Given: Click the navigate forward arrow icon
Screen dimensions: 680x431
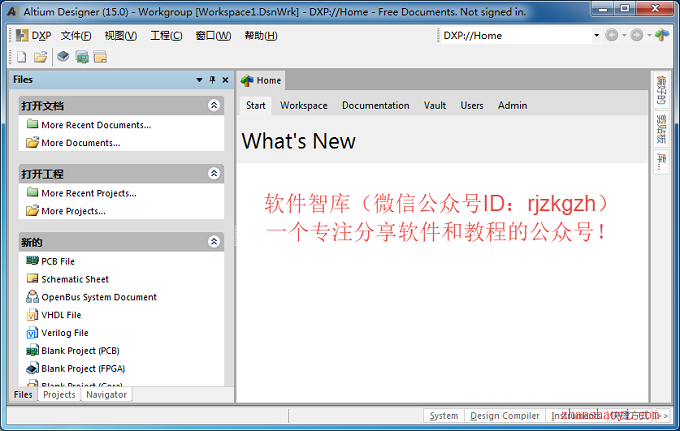Looking at the screenshot, I should [x=637, y=35].
